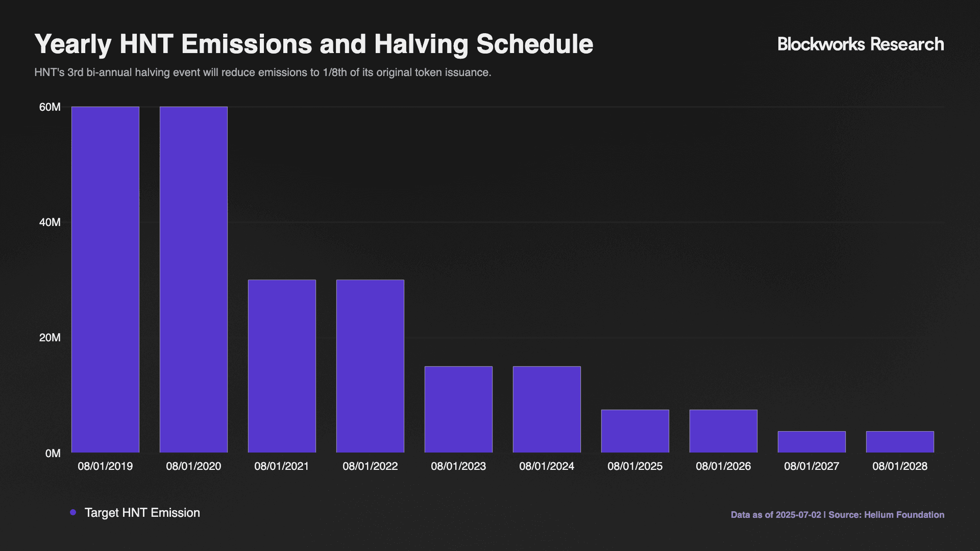
Task: Click the 08/01/2028 x-axis label
Action: click(900, 466)
